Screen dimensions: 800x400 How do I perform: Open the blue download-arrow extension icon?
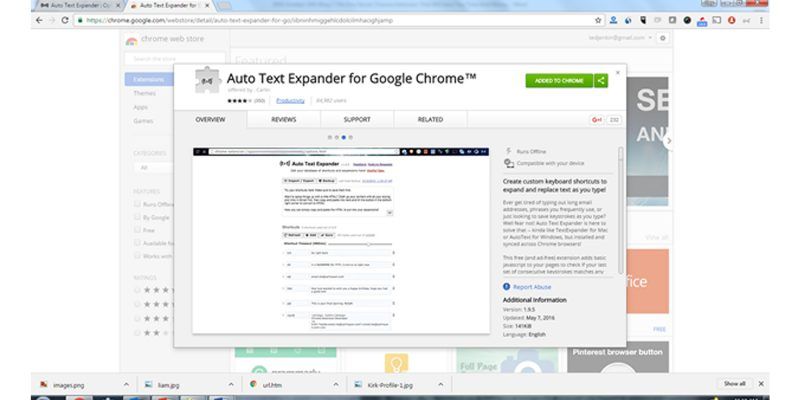pyautogui.click(x=613, y=20)
